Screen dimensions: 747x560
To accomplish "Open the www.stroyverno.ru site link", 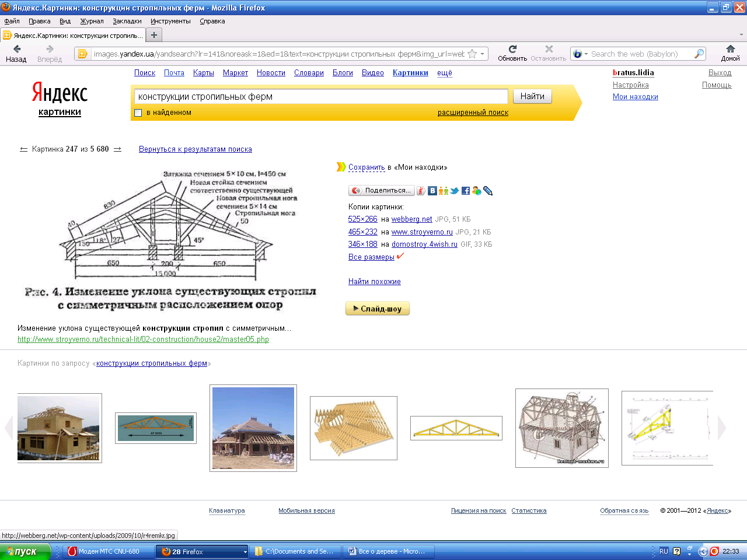I will coord(422,232).
